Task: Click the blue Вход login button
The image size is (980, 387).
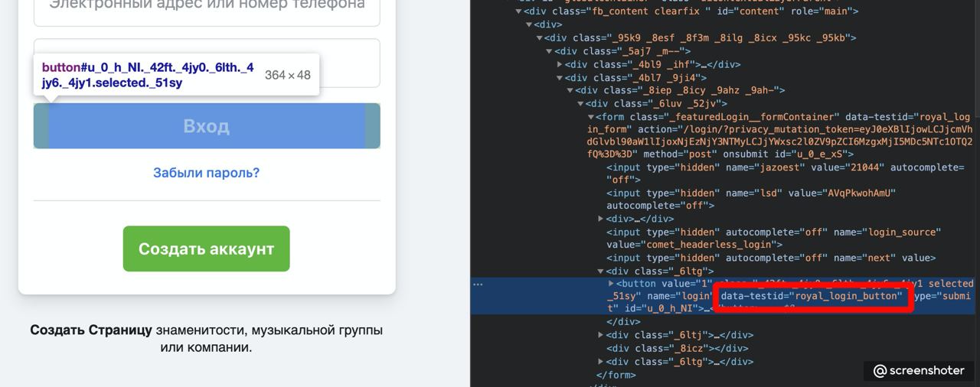Action: (207, 126)
